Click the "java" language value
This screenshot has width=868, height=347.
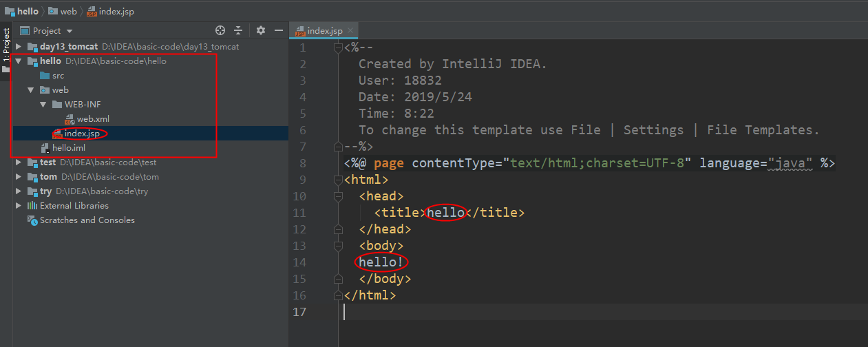pos(790,163)
